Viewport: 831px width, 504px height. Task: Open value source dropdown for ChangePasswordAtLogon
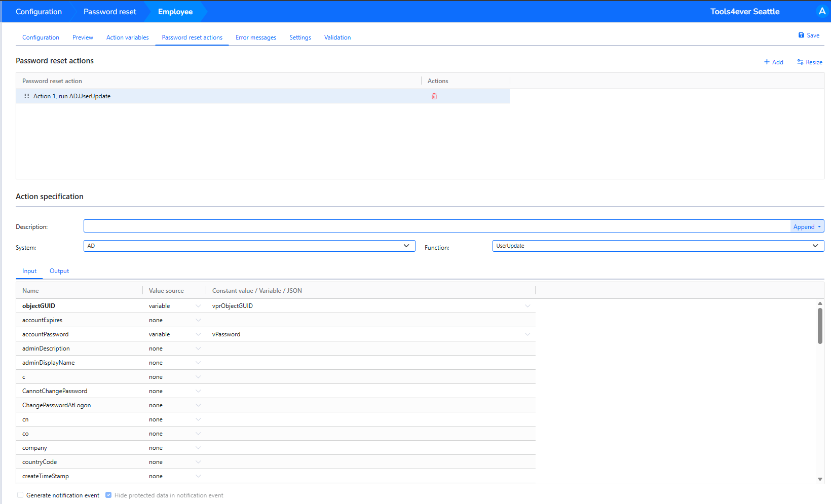(198, 405)
